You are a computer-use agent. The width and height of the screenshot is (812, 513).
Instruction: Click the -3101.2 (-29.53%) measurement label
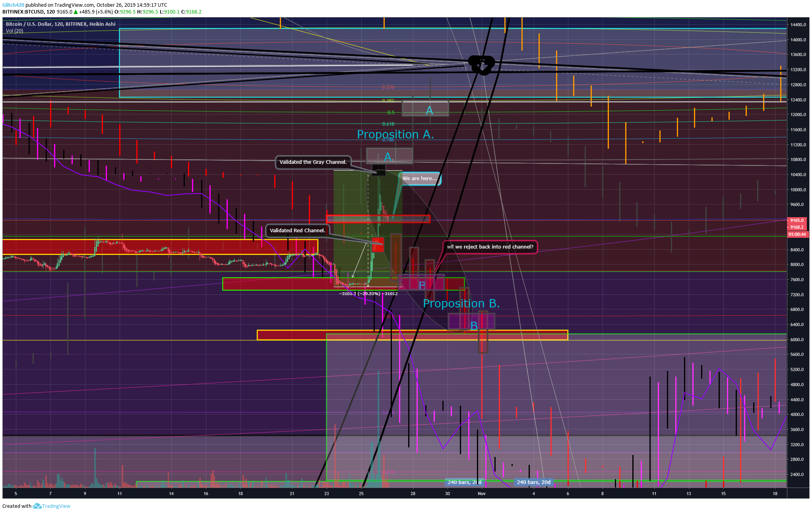coord(368,293)
